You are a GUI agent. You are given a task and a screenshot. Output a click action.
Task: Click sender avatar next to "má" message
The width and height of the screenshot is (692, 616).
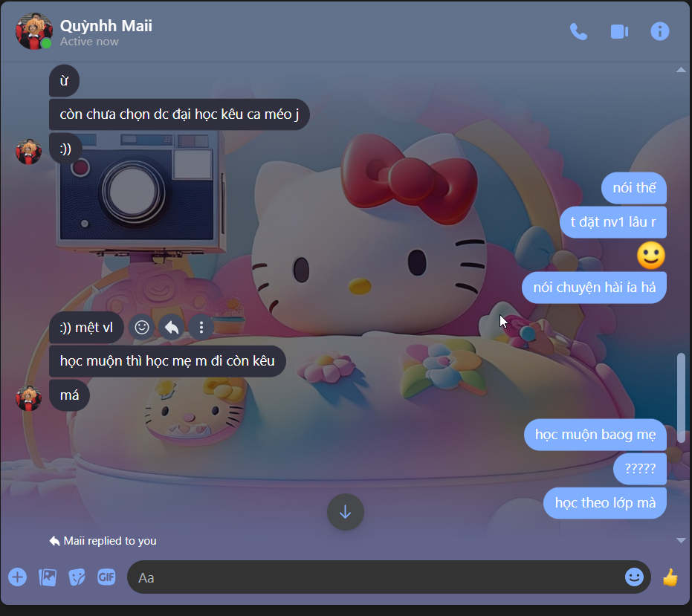pos(29,398)
